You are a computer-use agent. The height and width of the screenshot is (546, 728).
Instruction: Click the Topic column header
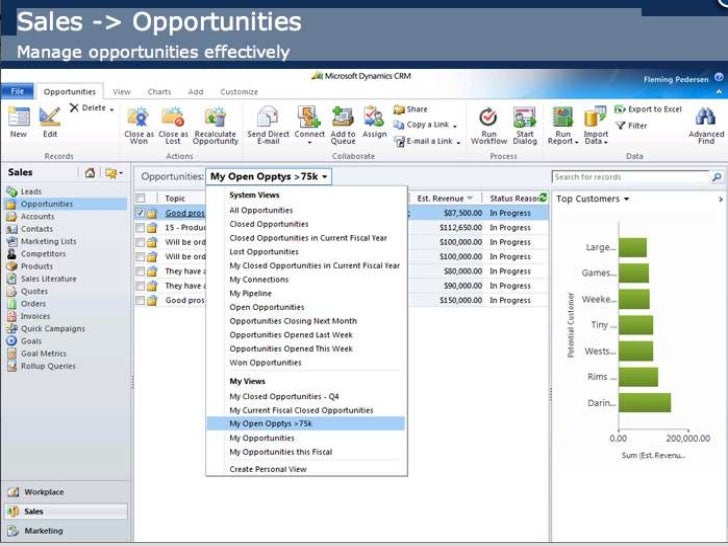click(x=175, y=198)
